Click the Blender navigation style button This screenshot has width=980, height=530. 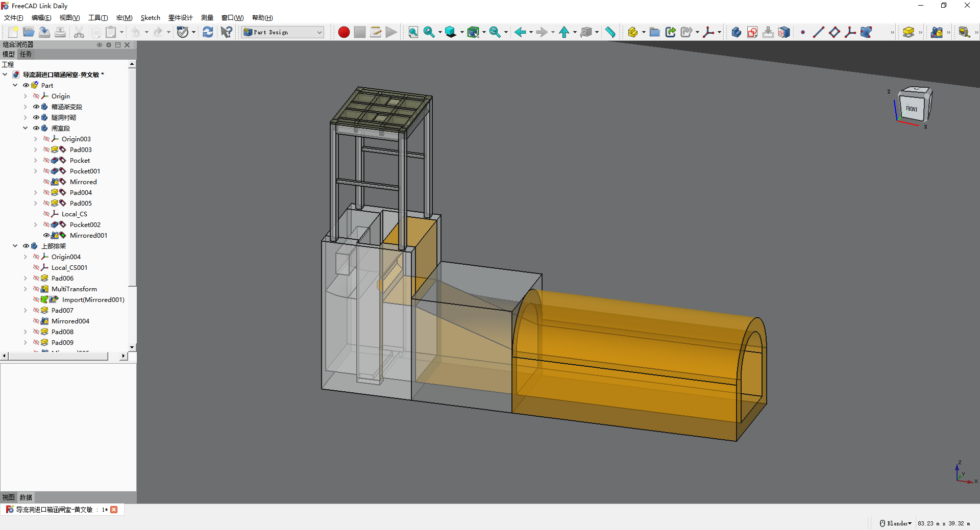[x=896, y=523]
